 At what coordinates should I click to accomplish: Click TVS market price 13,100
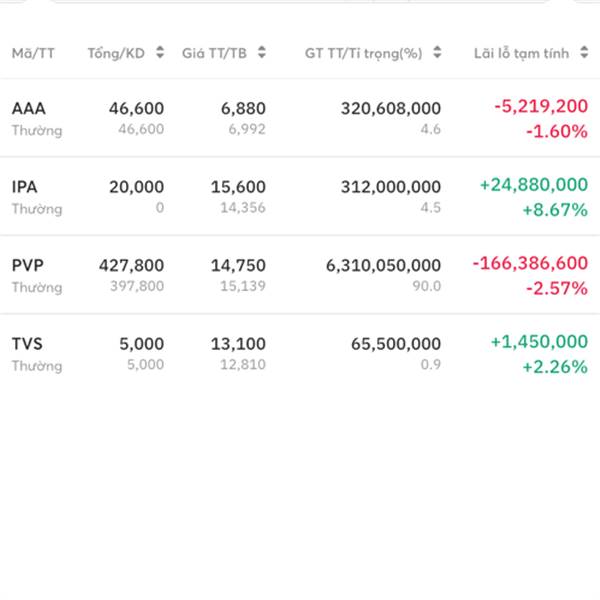click(243, 343)
